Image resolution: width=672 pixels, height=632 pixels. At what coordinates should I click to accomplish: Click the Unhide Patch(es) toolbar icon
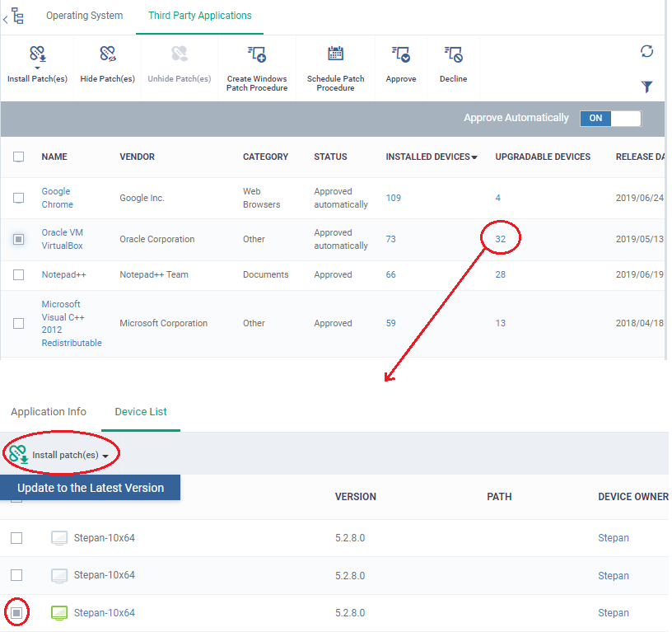pos(180,54)
